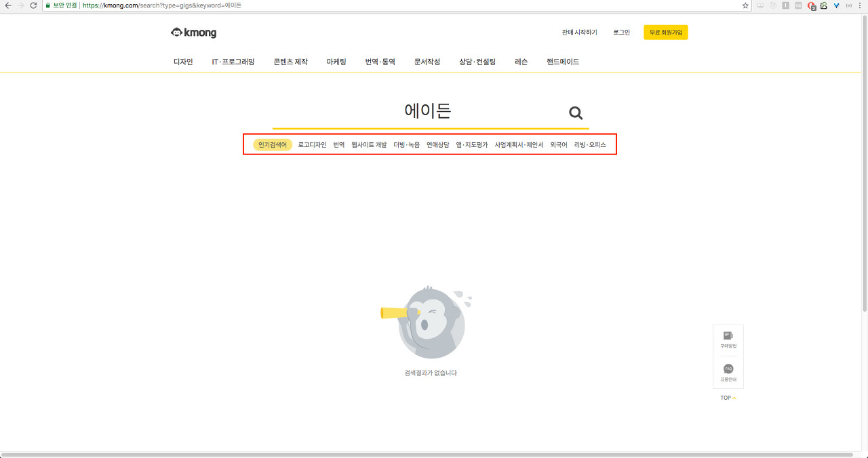
Task: Open the 구매방법 purchase guide icon
Action: 728,336
